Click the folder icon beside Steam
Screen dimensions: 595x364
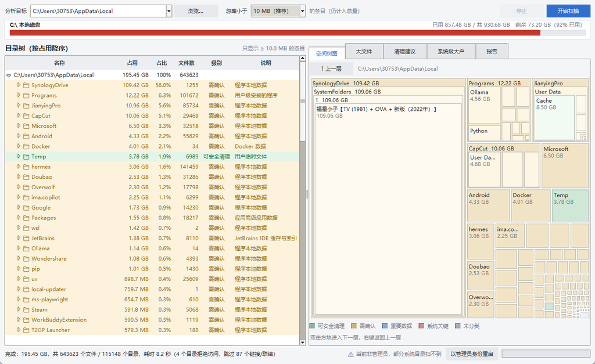26,310
